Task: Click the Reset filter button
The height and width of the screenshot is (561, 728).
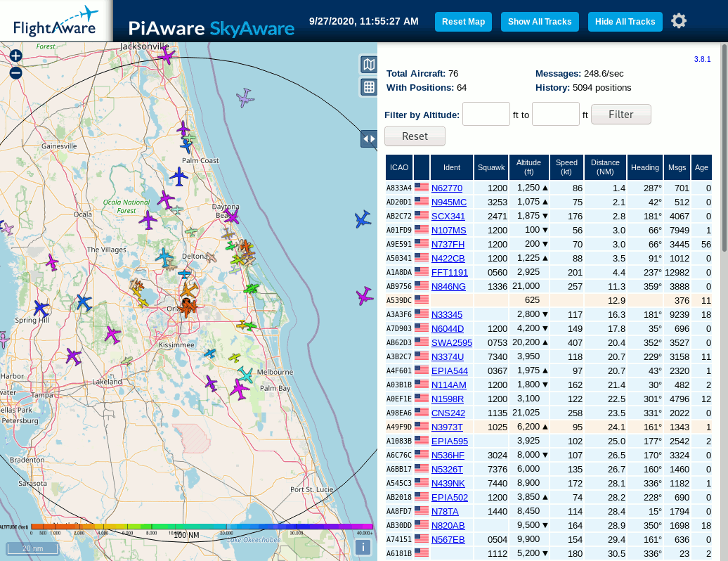Action: 415,136
